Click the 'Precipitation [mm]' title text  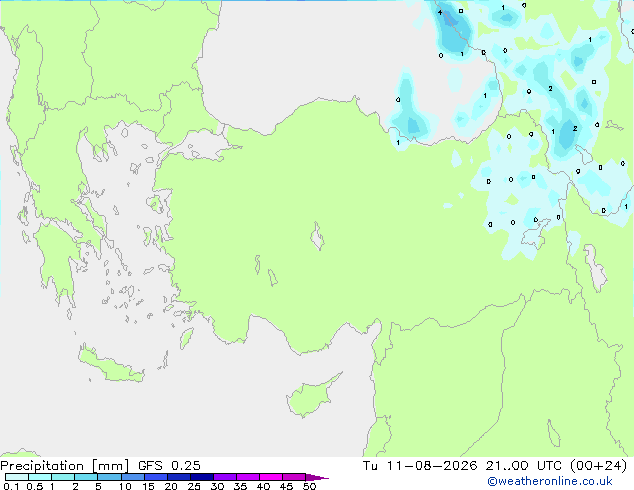coord(64,466)
